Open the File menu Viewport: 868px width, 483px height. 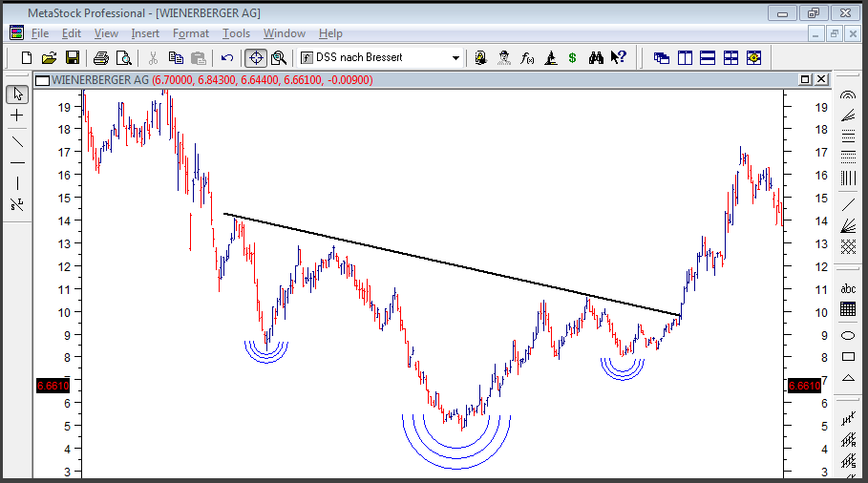40,33
